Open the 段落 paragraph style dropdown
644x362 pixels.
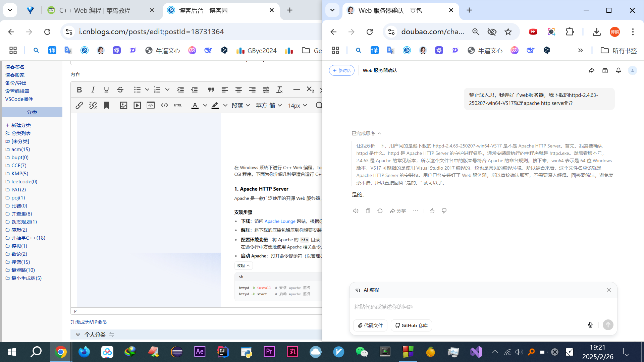click(240, 106)
